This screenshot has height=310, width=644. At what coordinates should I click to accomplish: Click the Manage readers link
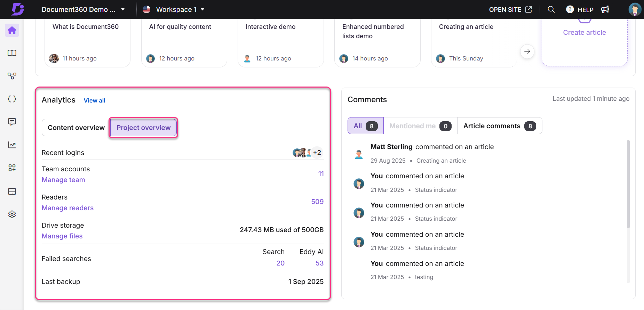[x=67, y=208]
